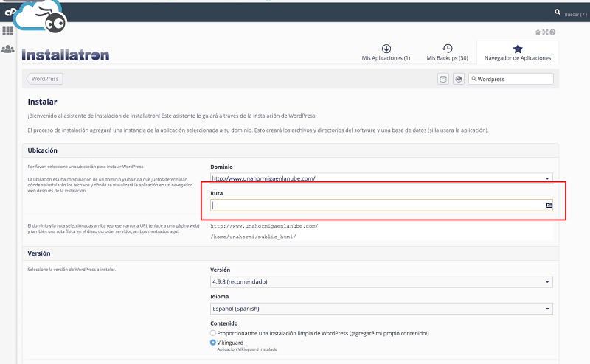The height and width of the screenshot is (364, 590).
Task: Select the Vikinguard content radio option
Action: pyautogui.click(x=213, y=343)
